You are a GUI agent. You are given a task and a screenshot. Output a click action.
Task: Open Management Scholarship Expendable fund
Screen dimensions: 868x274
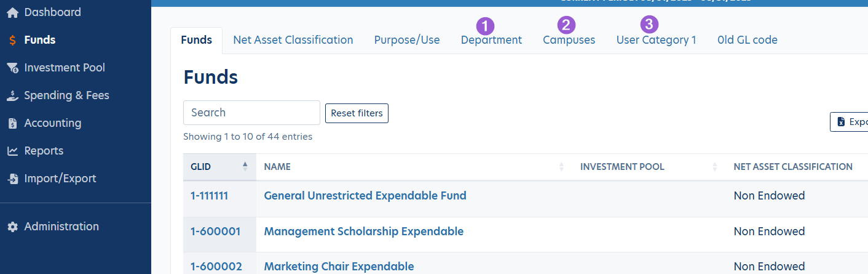click(363, 232)
